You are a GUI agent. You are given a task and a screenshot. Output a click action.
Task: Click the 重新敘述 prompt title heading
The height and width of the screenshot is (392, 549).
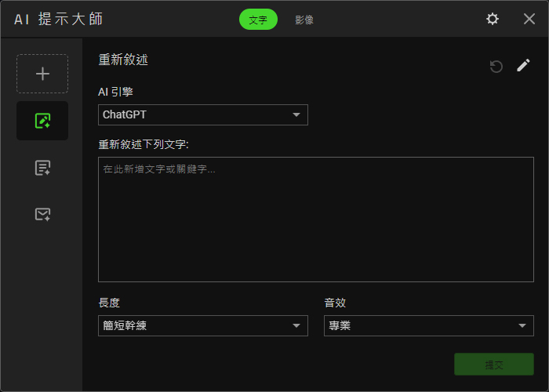coord(123,60)
